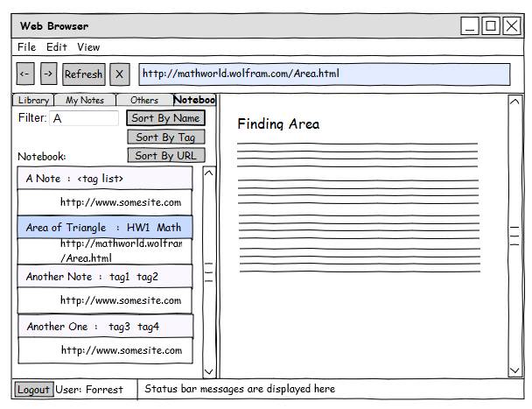Click the 'Finding Area' page heading
The height and width of the screenshot is (409, 532).
tap(278, 123)
